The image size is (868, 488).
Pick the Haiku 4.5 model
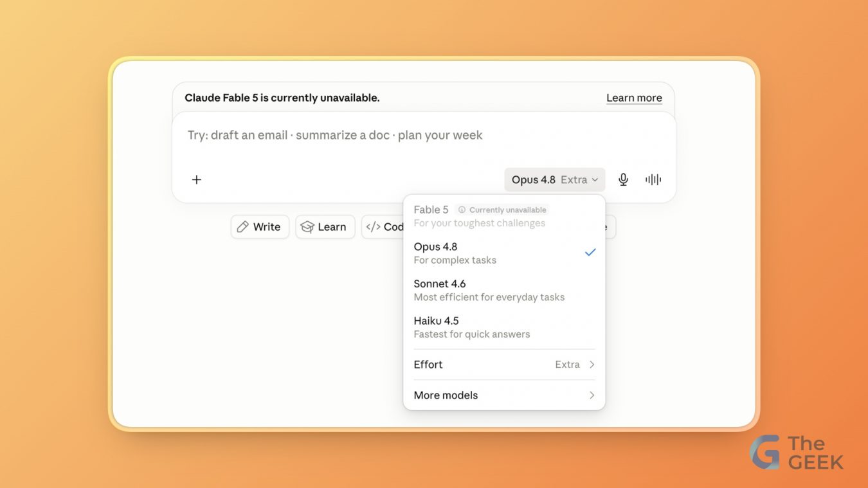pos(504,327)
